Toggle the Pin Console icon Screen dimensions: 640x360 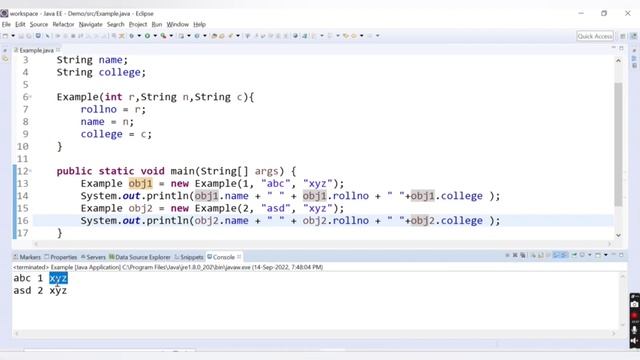(574, 255)
